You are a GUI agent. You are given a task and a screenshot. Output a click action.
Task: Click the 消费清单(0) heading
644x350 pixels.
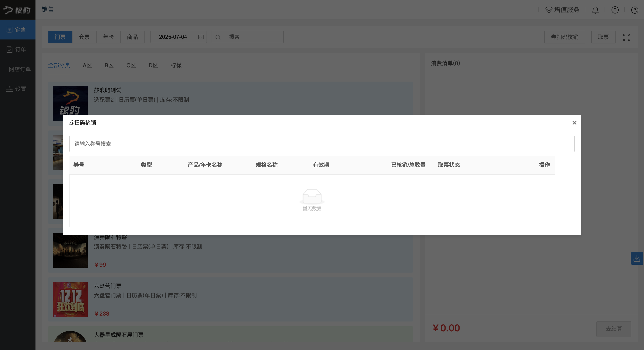click(445, 63)
